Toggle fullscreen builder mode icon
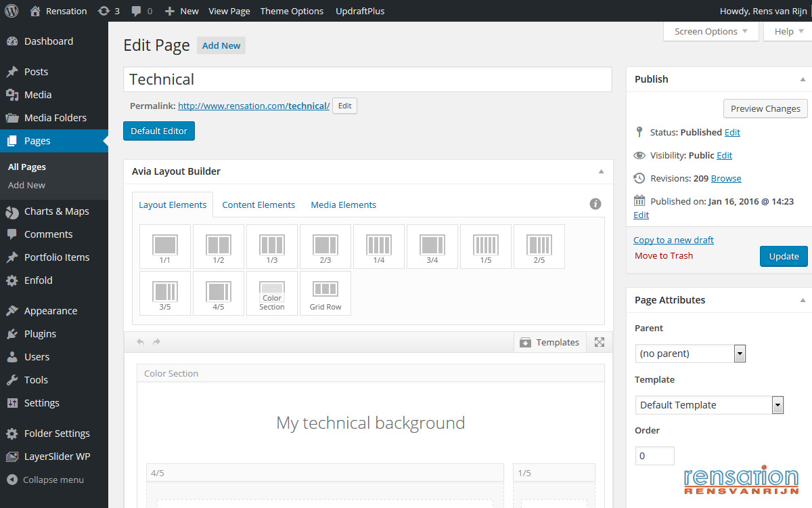This screenshot has height=508, width=812. pos(600,342)
